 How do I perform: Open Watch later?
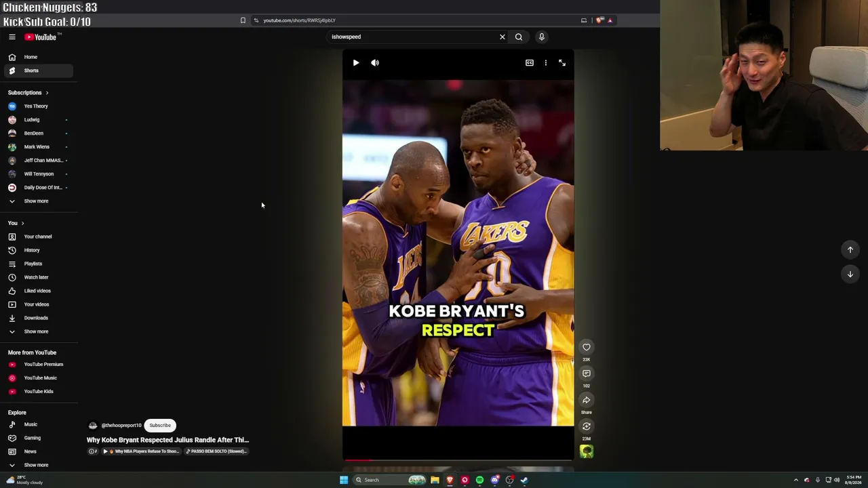coord(39,277)
